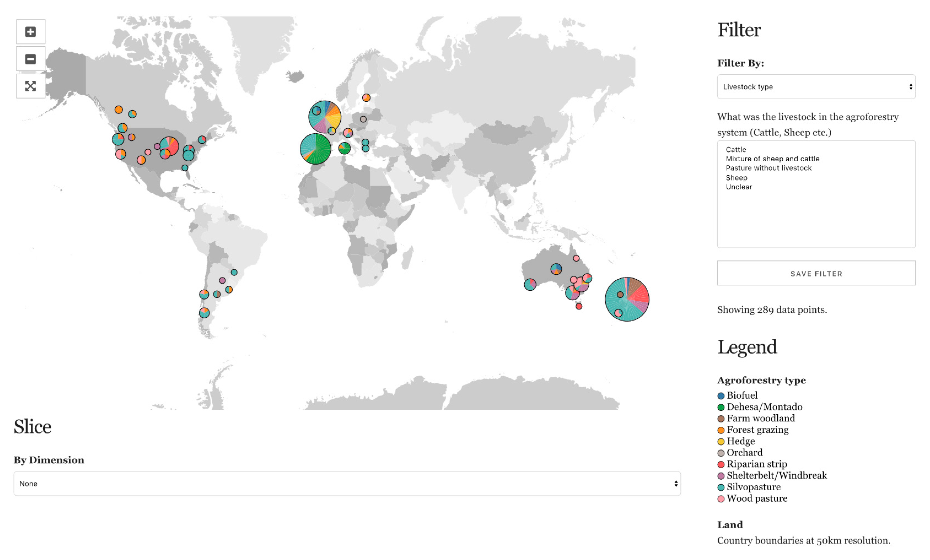Click the zoom in plus icon
The image size is (930, 560).
[x=31, y=32]
